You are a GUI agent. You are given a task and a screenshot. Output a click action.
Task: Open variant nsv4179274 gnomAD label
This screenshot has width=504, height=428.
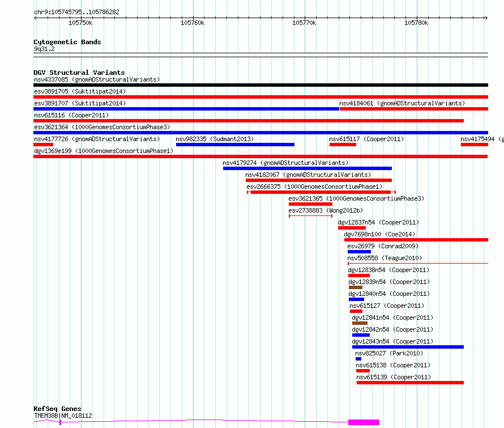click(285, 163)
